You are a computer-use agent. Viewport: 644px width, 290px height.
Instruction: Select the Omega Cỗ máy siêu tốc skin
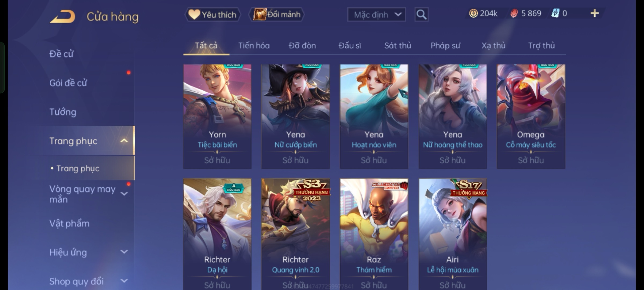531,117
